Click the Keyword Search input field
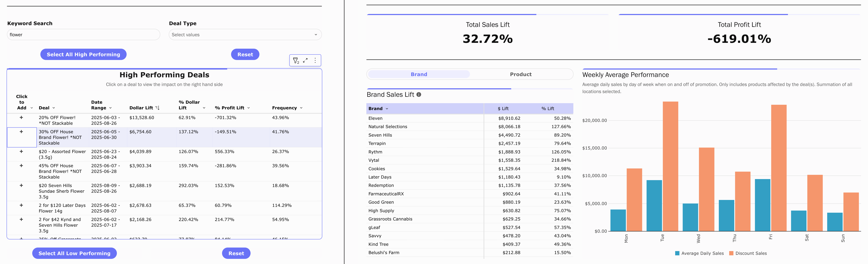868x264 pixels. click(83, 35)
